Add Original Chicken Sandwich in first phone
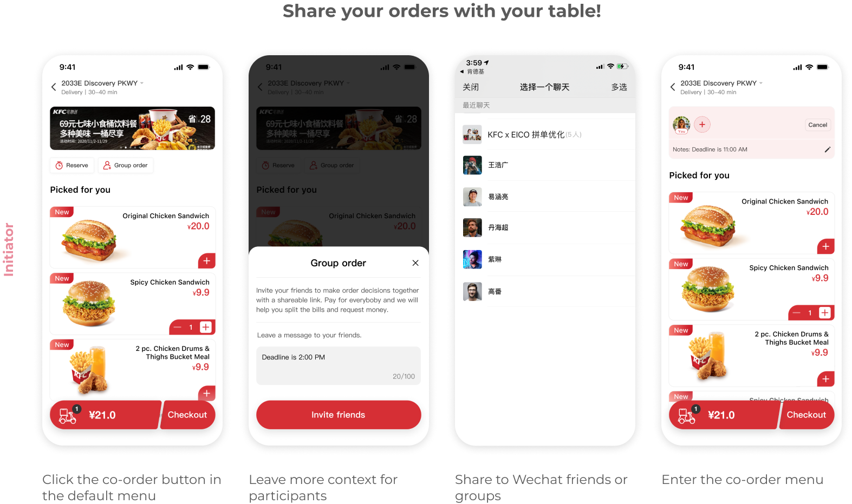Screen dimensions: 852x504 (206, 261)
